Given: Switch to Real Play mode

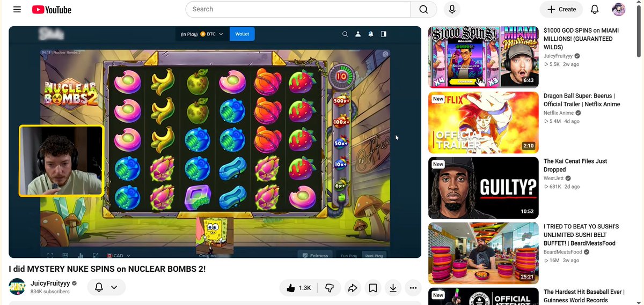Looking at the screenshot, I should [374, 256].
